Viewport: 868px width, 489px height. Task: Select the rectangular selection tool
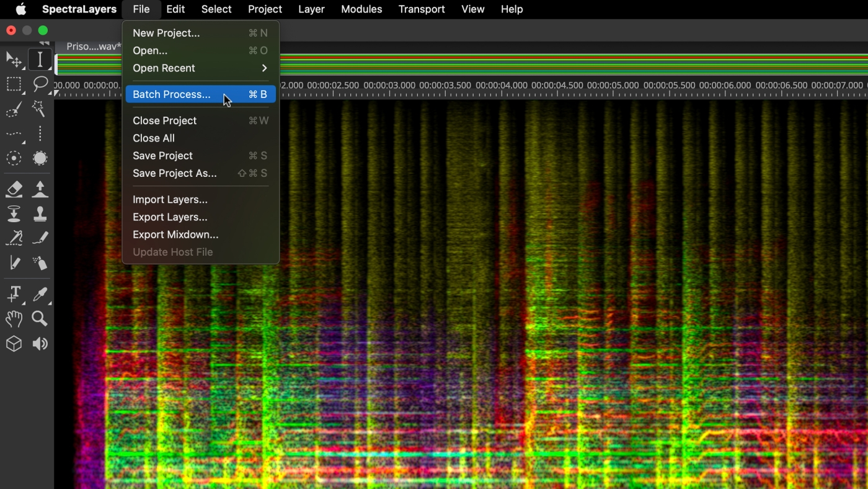pos(14,84)
